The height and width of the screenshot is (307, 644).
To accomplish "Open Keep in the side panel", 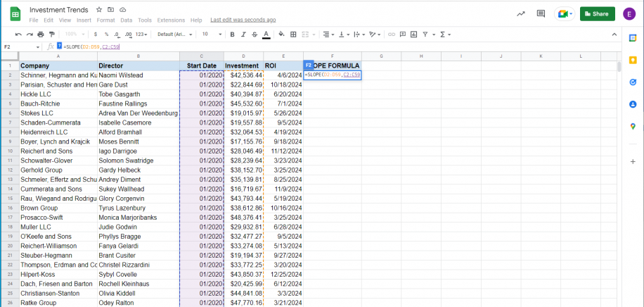I will (633, 60).
